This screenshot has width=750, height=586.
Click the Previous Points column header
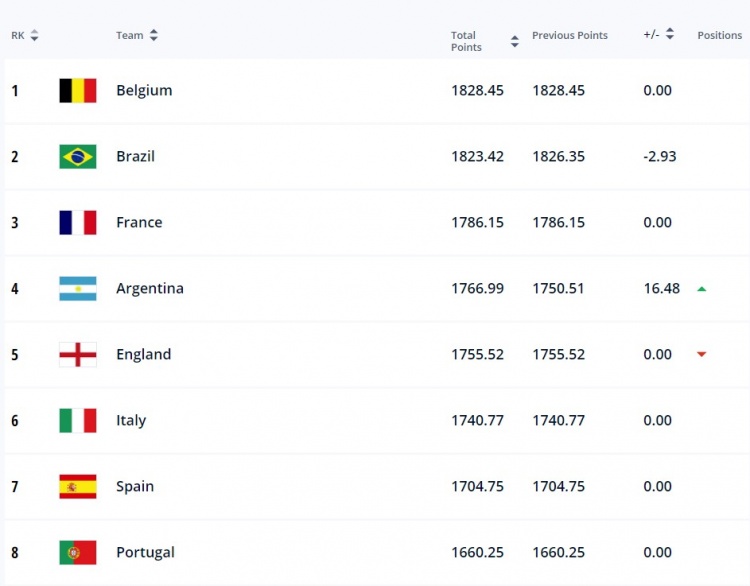click(570, 35)
